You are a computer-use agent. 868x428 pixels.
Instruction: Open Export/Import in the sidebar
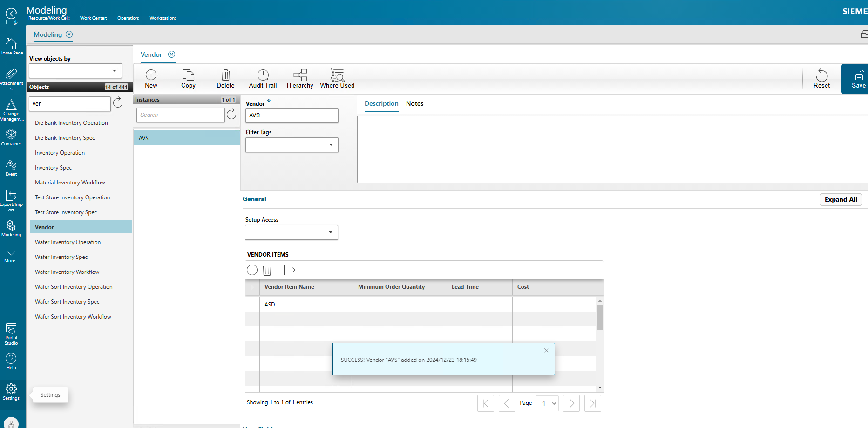(11, 201)
